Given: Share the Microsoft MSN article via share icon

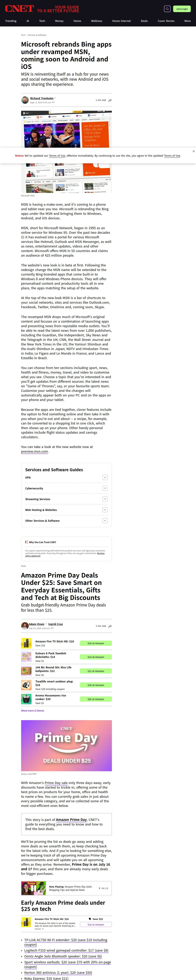Looking at the screenshot, I should (110, 100).
